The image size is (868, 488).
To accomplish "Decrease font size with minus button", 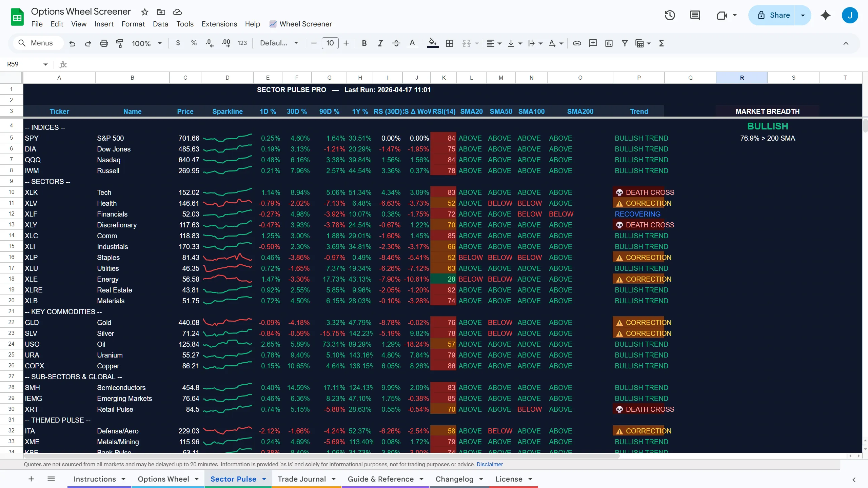I will coord(314,43).
